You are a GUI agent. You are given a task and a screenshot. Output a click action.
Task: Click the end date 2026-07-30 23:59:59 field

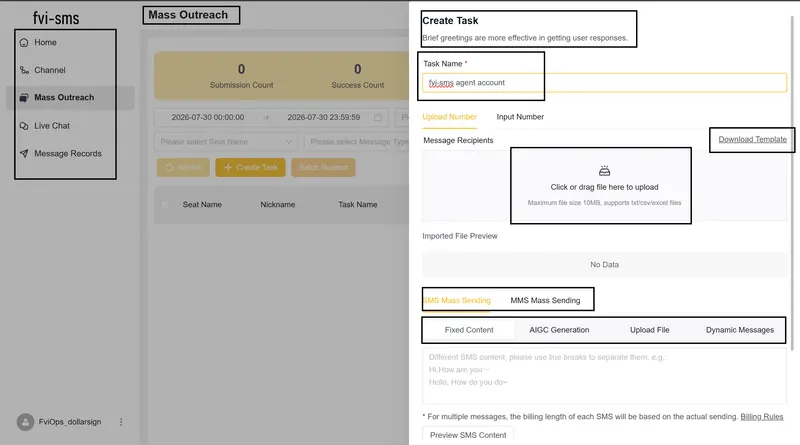pyautogui.click(x=323, y=117)
